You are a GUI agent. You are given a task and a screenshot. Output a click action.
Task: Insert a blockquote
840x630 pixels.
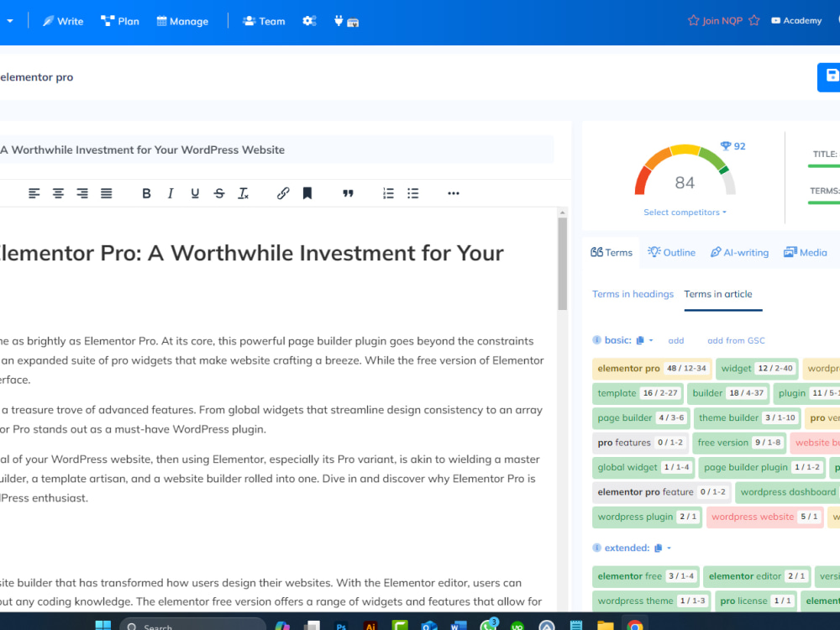click(x=348, y=193)
